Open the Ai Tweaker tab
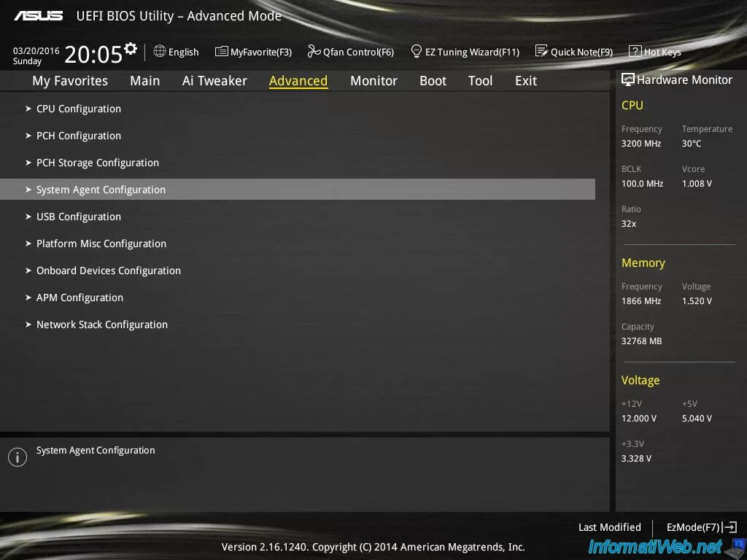Viewport: 747px width, 560px height. [x=214, y=81]
